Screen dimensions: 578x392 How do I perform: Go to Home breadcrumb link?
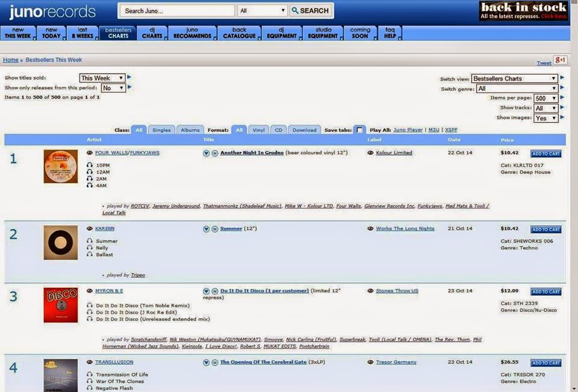[11, 60]
